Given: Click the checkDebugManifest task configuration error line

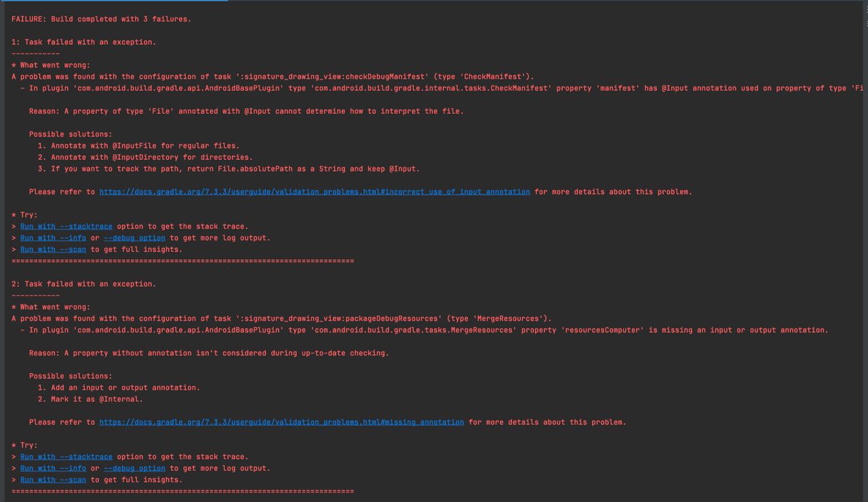Looking at the screenshot, I should pos(273,77).
